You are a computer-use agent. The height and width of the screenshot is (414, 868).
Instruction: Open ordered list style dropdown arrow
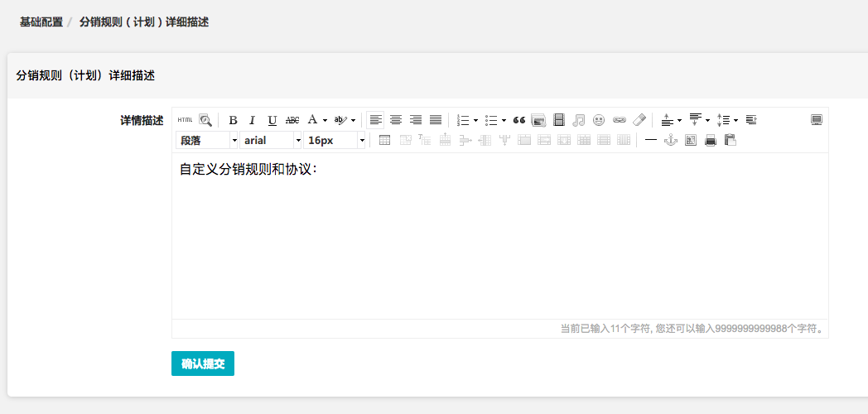(475, 120)
